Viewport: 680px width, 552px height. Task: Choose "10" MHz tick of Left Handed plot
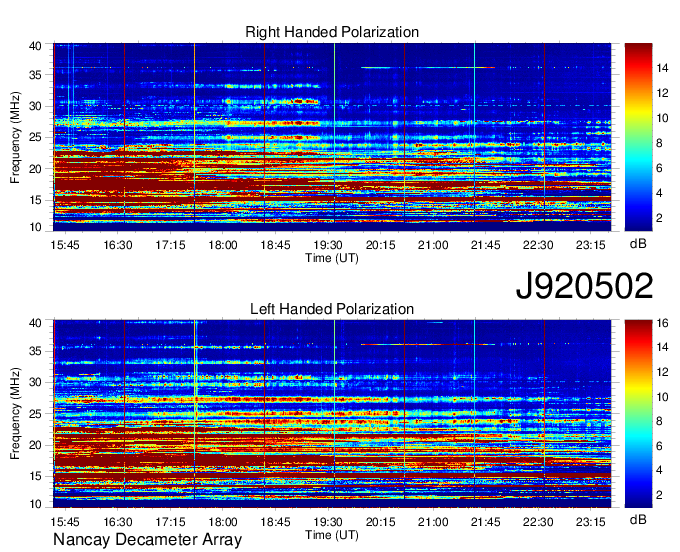35,504
